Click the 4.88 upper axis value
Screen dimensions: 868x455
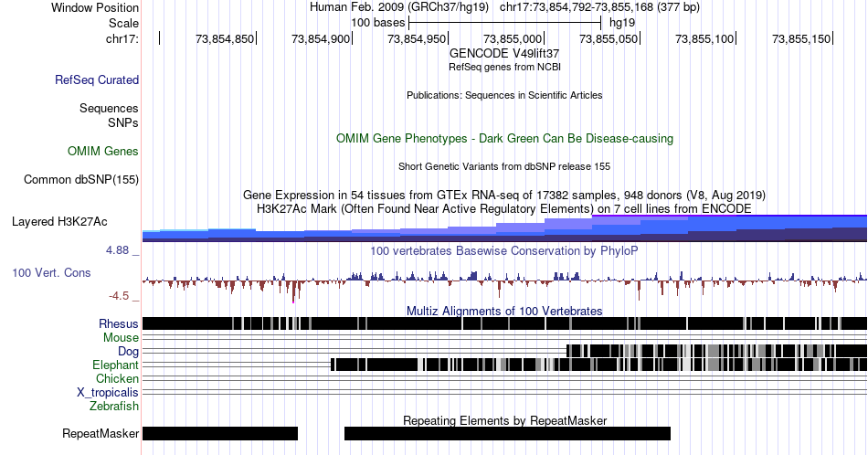[117, 250]
